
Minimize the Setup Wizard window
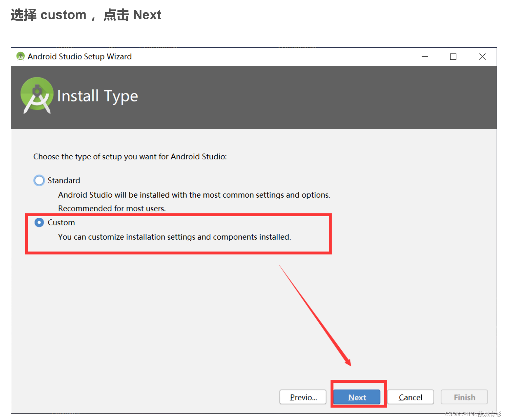click(x=425, y=56)
